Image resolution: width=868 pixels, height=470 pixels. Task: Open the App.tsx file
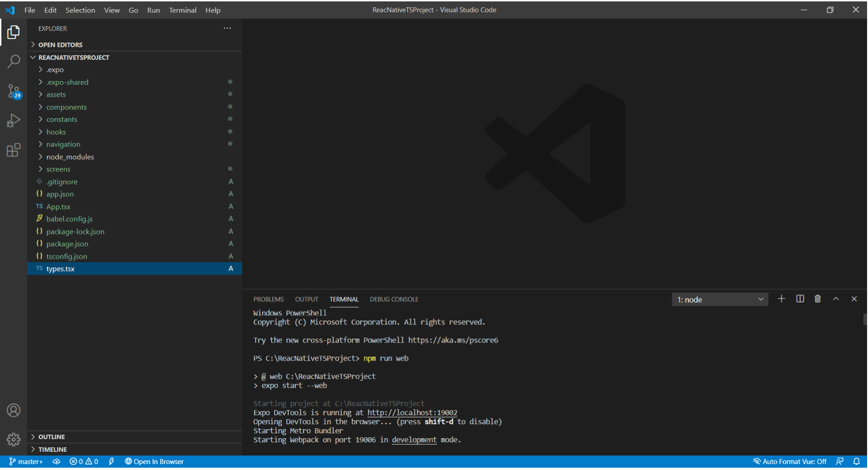[58, 207]
